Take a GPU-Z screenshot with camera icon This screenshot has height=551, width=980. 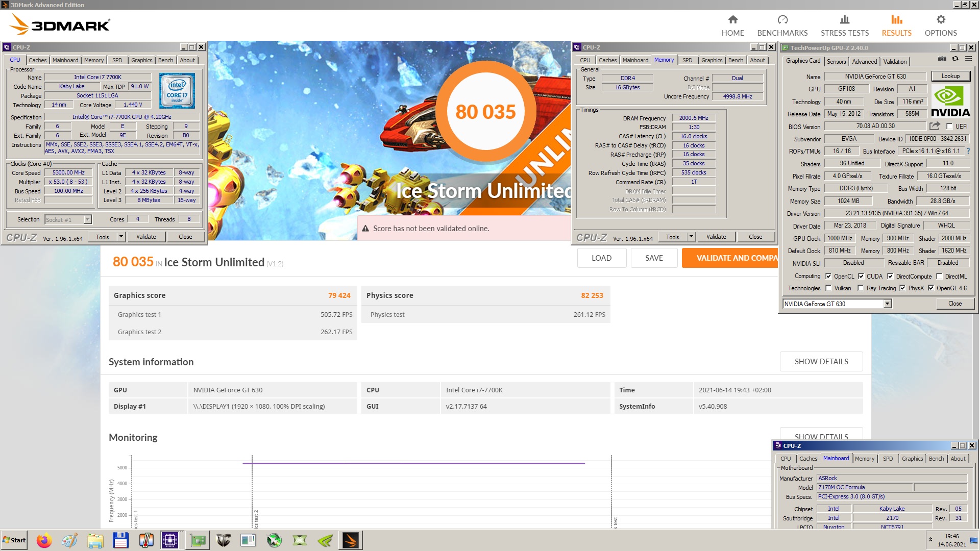coord(942,59)
